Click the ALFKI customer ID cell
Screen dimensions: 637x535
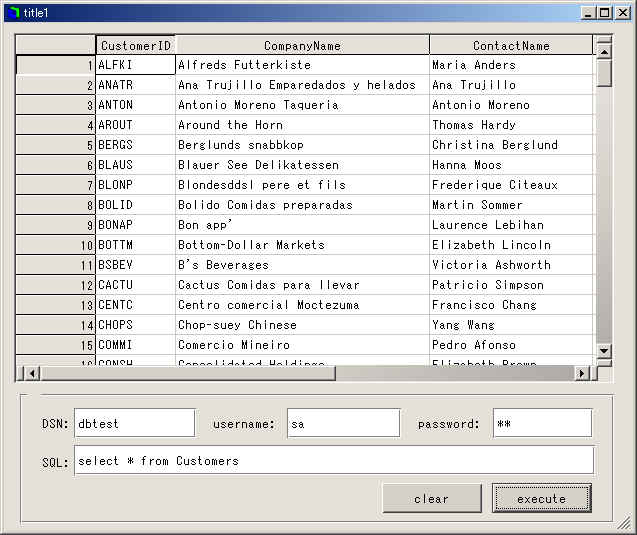click(135, 65)
